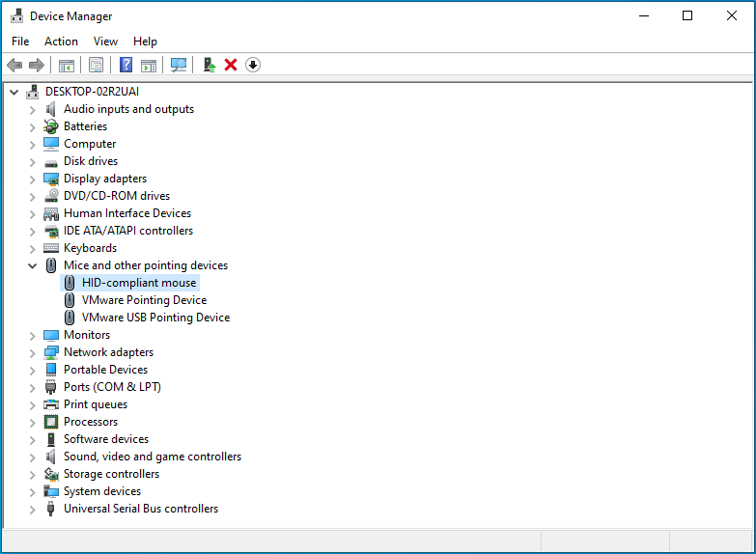The width and height of the screenshot is (756, 554).
Task: Expand the System devices node
Action: point(32,492)
